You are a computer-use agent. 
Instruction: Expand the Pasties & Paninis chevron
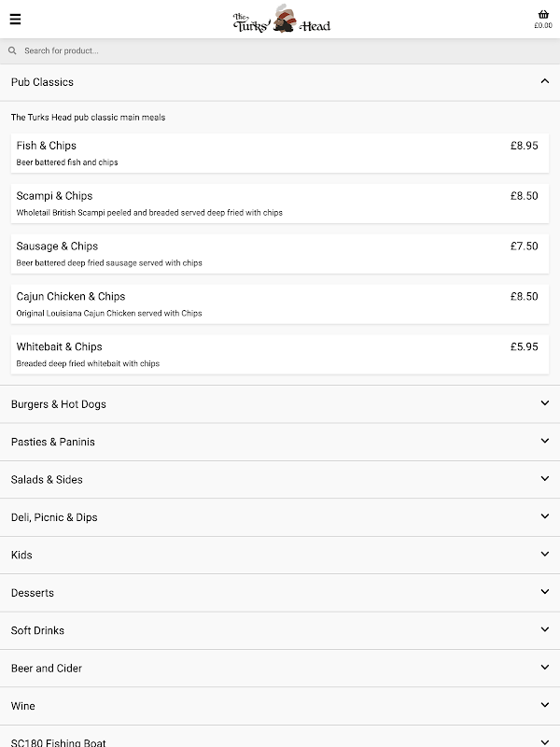(x=545, y=441)
